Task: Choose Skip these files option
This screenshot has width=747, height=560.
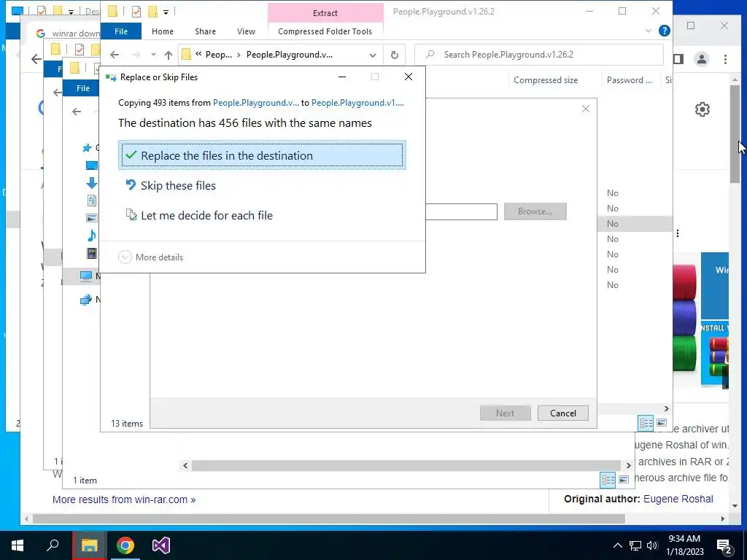Action: 178,185
